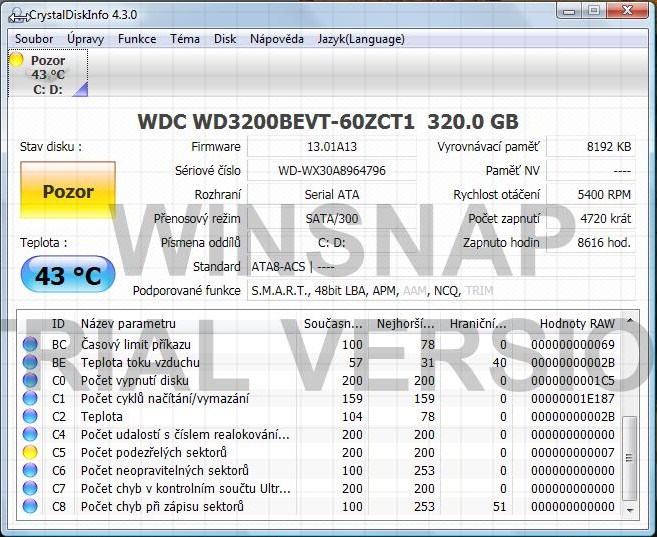Click the Hodnoty RAW column header
657x537 pixels.
coord(567,323)
